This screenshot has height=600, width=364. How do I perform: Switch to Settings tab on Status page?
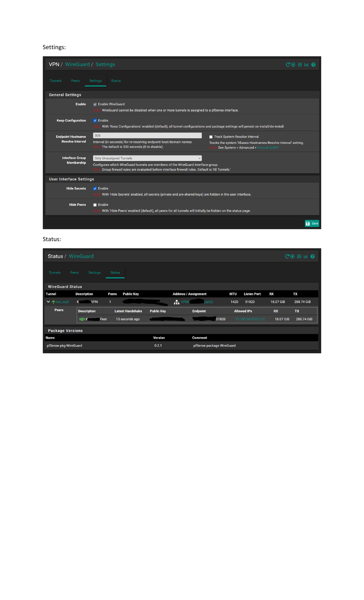click(94, 273)
